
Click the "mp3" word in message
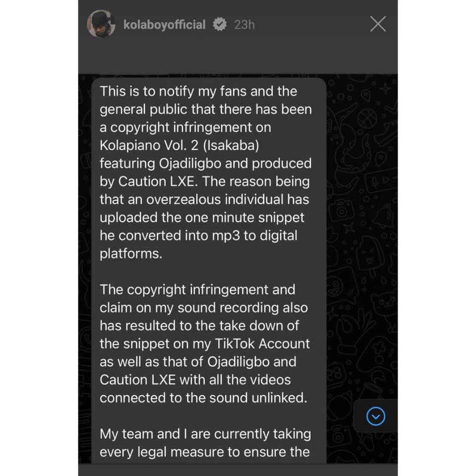[x=227, y=235]
